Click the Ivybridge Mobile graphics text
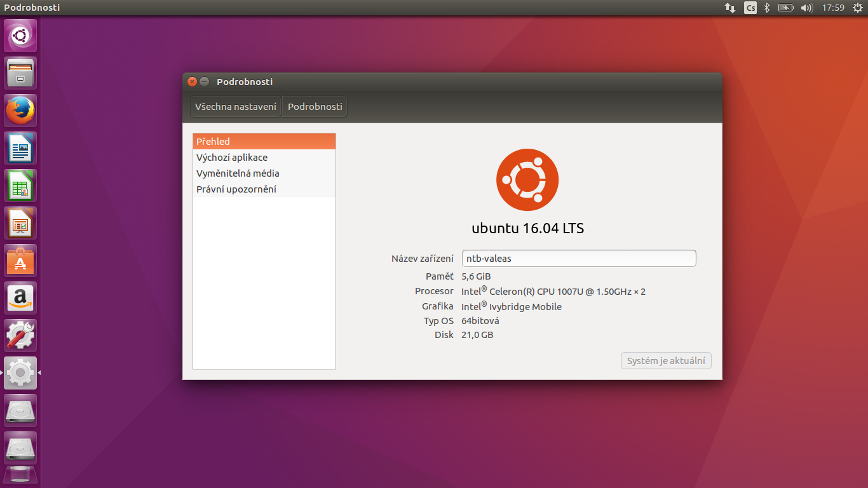The height and width of the screenshot is (488, 868). [x=512, y=306]
